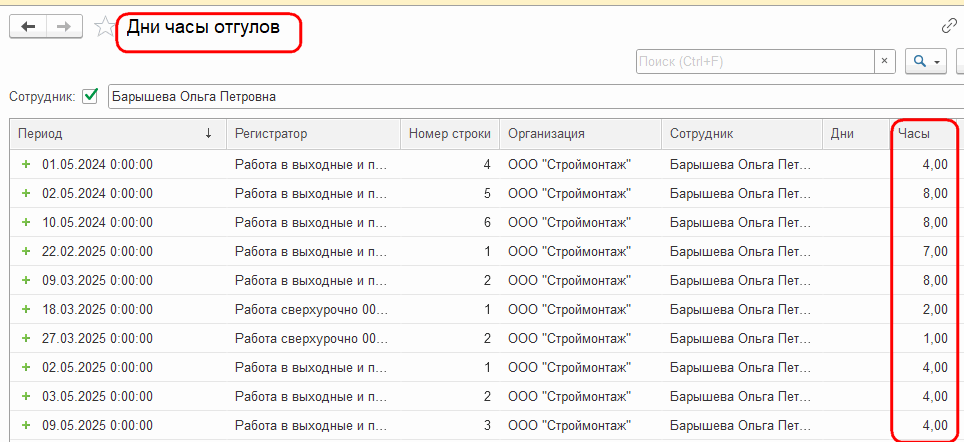This screenshot has height=442, width=964.
Task: Sort by the Часы column header
Action: [x=922, y=134]
